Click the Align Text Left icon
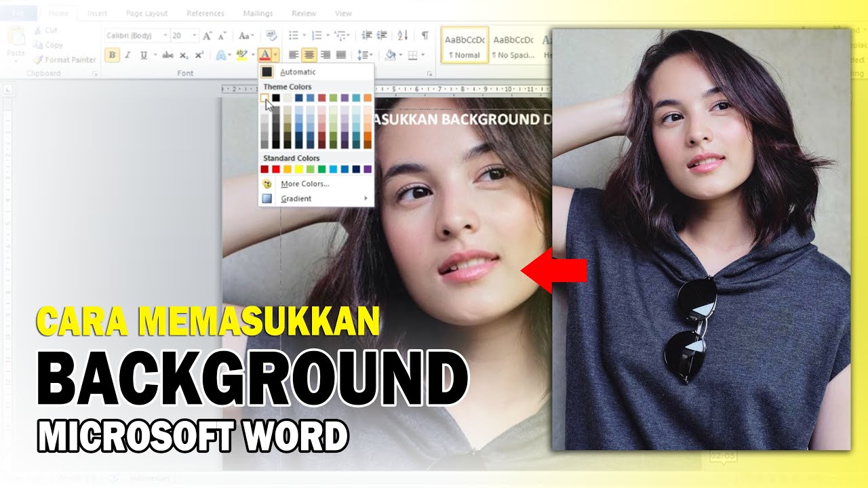The image size is (868, 488). [x=294, y=55]
